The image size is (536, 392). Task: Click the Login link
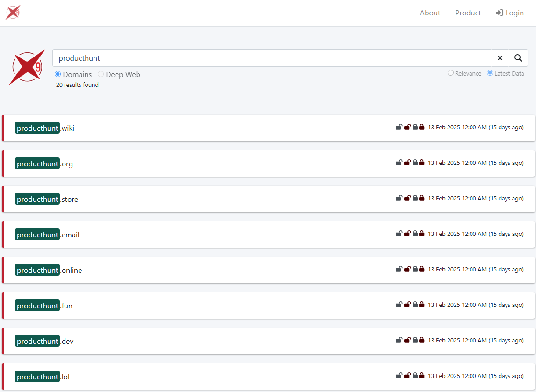[x=510, y=13]
